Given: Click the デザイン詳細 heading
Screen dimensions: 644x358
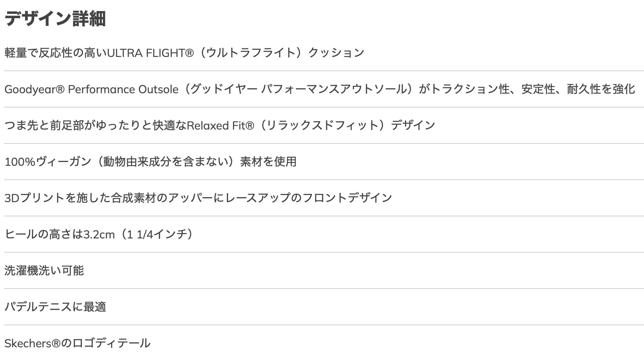Looking at the screenshot, I should click(x=55, y=19).
